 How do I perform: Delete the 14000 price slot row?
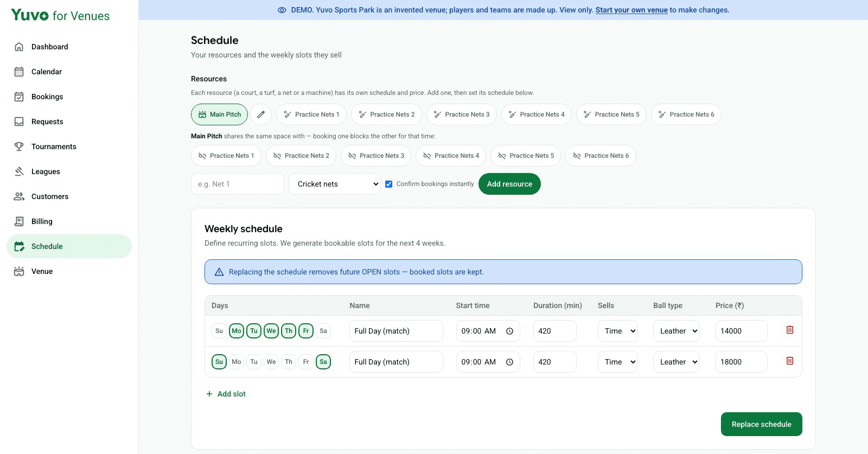[790, 330]
